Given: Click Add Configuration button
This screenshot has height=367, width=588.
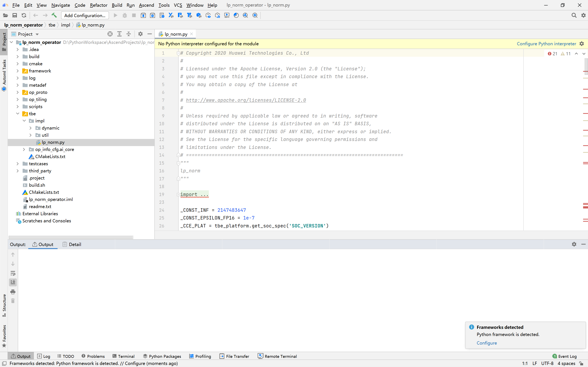Looking at the screenshot, I should [x=85, y=15].
